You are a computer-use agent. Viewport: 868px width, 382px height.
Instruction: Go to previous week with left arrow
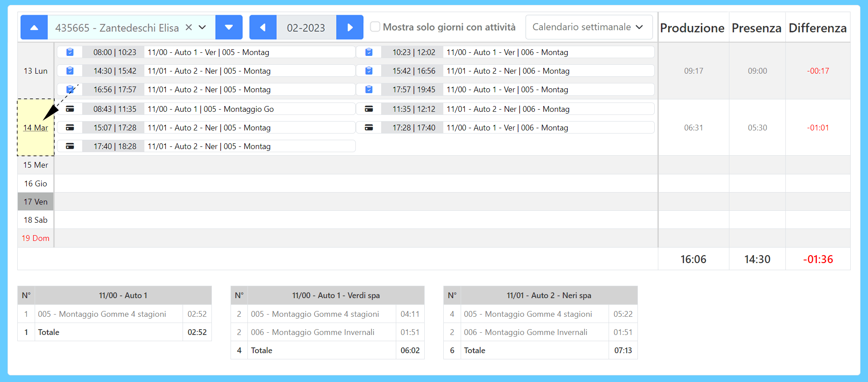[x=263, y=28]
